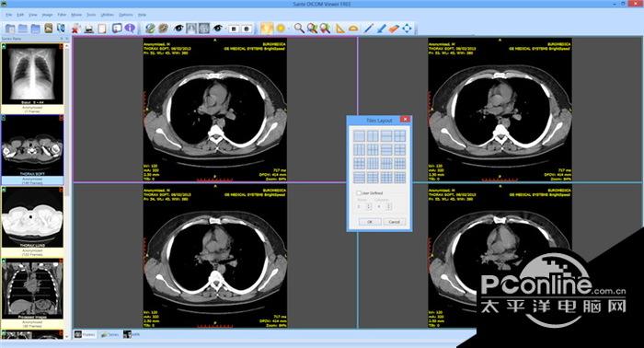Open dropdown arrow beside yellow sun icon

coord(288,29)
